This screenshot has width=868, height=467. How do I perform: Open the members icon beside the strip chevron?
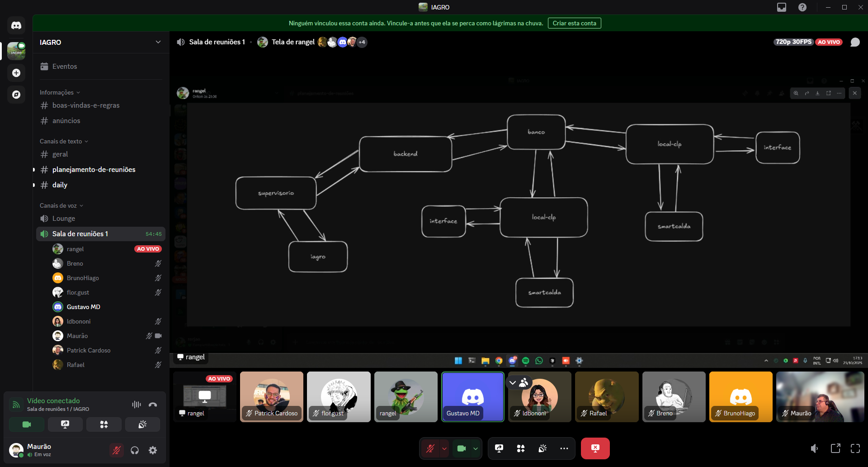click(524, 383)
